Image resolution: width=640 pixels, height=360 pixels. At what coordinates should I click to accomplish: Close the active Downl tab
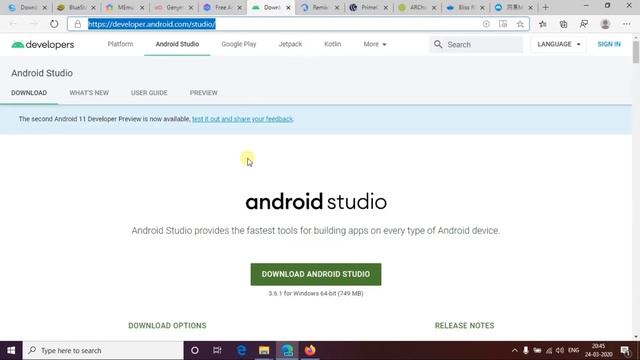coord(288,7)
